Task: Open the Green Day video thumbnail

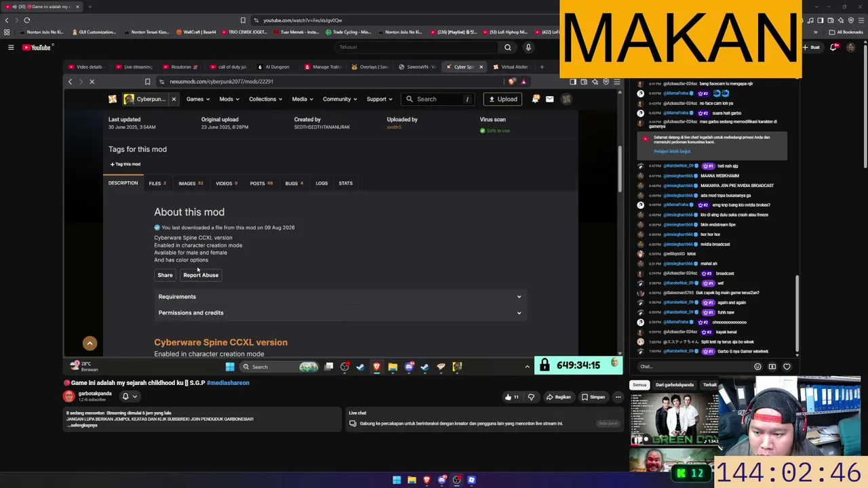Action: (x=675, y=420)
